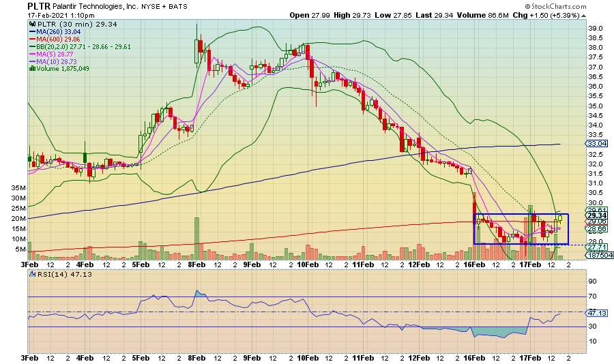Click the 17-Feb-2021 1:10pm timestamp
Viewport: 614px width, 364px height.
pos(61,16)
